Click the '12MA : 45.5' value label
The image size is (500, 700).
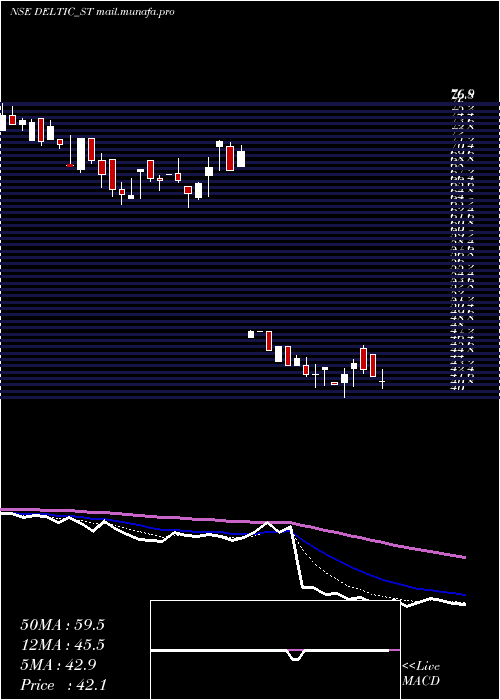tap(62, 645)
